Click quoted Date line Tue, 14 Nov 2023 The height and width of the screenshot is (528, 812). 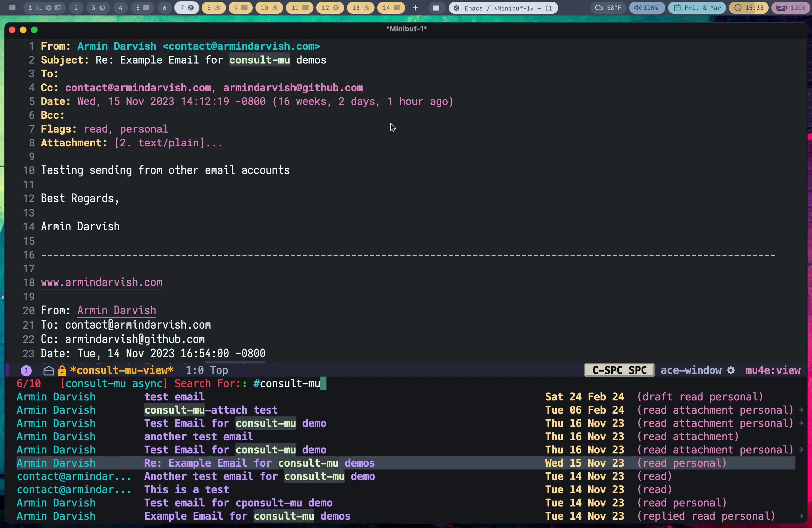(153, 353)
